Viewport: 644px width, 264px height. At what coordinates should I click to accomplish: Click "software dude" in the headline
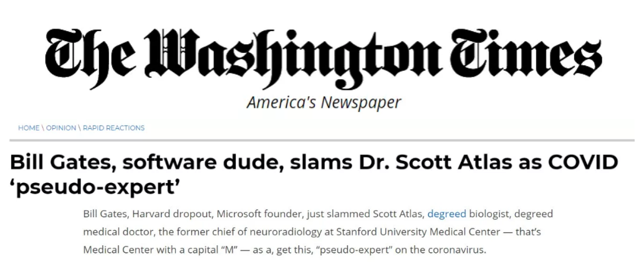coord(173,162)
